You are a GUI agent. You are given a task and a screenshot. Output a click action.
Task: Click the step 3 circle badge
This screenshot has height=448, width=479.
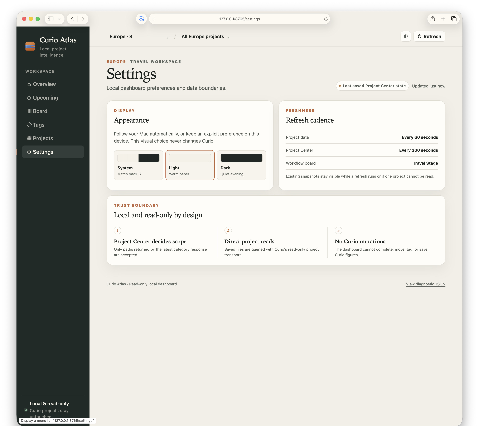click(x=339, y=230)
